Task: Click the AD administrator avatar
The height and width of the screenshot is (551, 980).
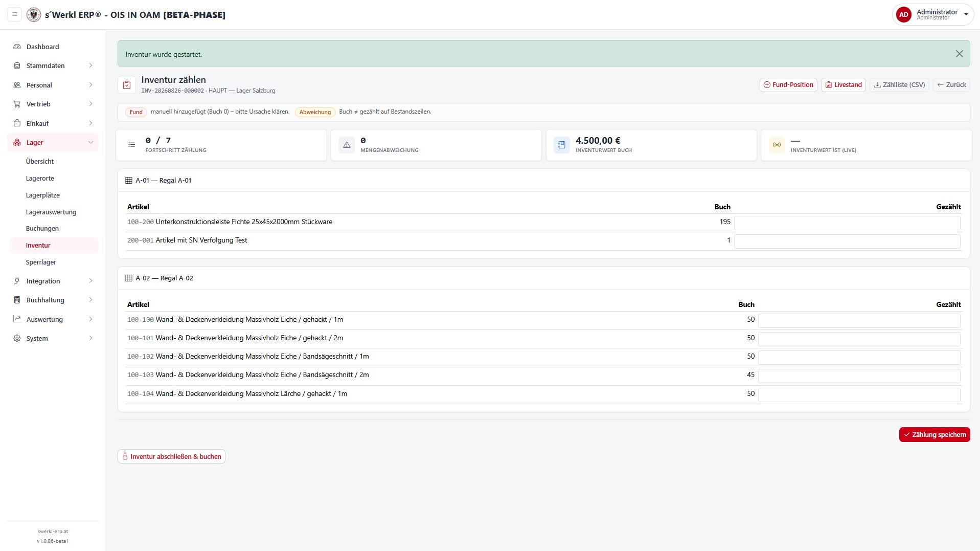Action: tap(903, 14)
